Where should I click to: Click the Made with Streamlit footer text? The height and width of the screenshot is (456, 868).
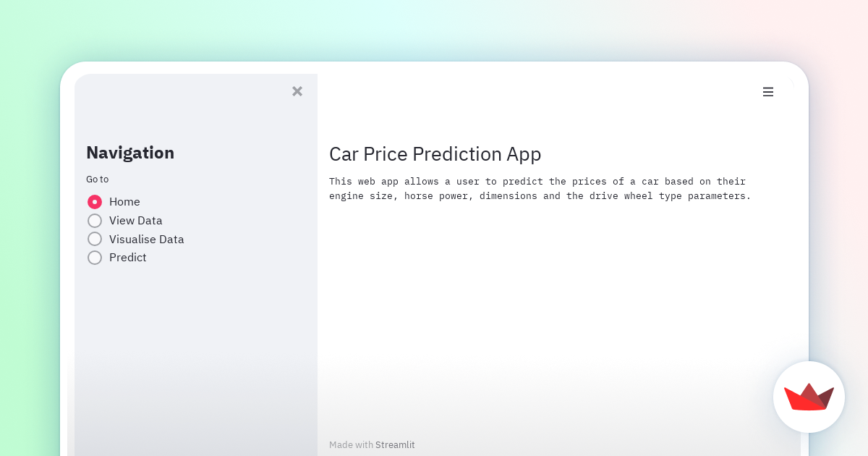click(x=372, y=444)
